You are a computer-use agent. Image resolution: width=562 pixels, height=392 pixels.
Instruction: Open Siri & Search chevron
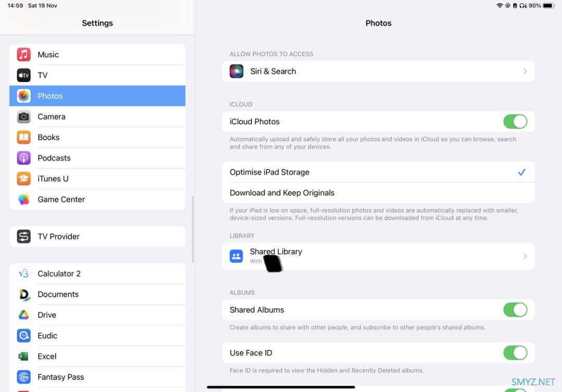525,71
